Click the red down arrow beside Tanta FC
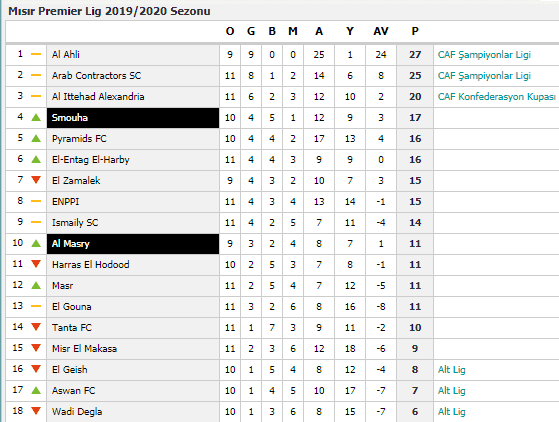The height and width of the screenshot is (422, 559). 36,327
